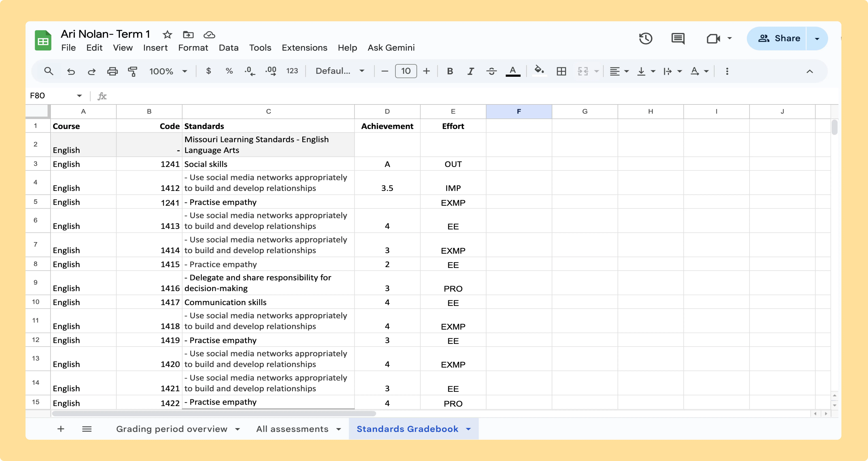The image size is (868, 461).
Task: Toggle bold formatting
Action: (450, 71)
